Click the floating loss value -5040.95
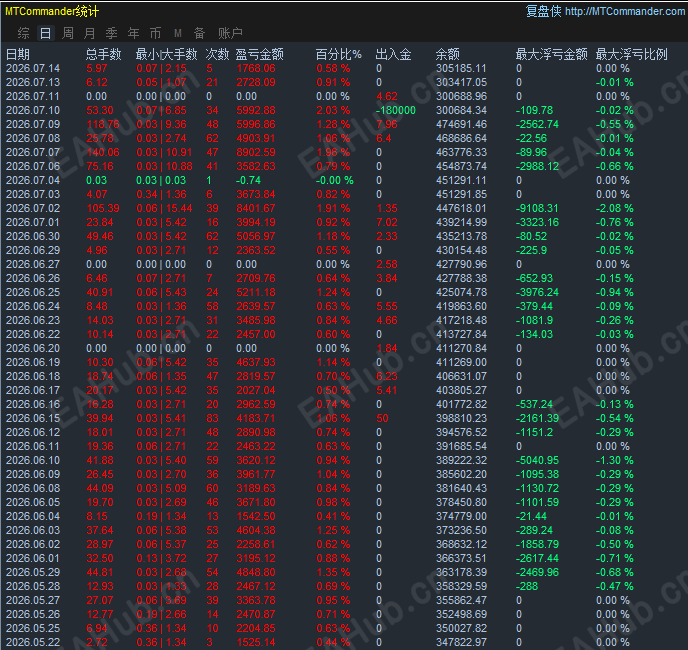Image resolution: width=688 pixels, height=650 pixels. [x=537, y=460]
